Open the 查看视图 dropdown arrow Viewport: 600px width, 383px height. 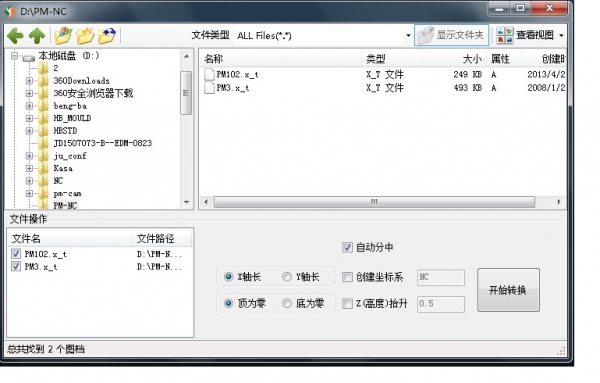click(x=561, y=36)
